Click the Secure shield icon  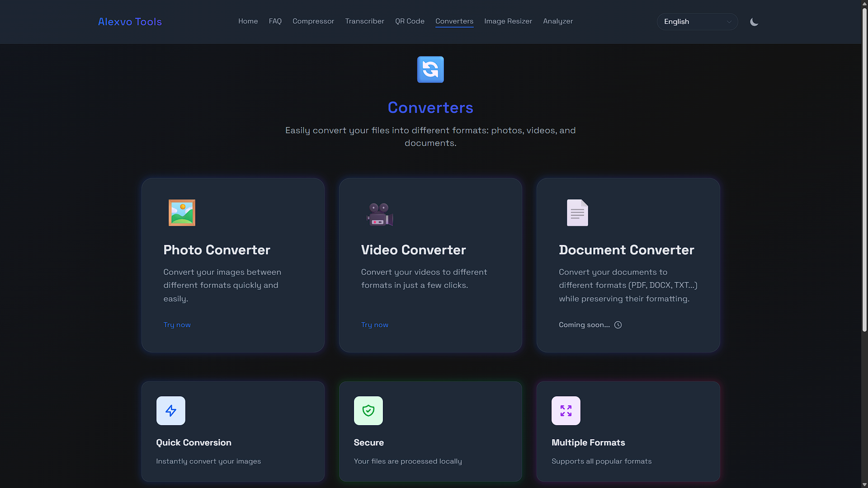(x=368, y=410)
